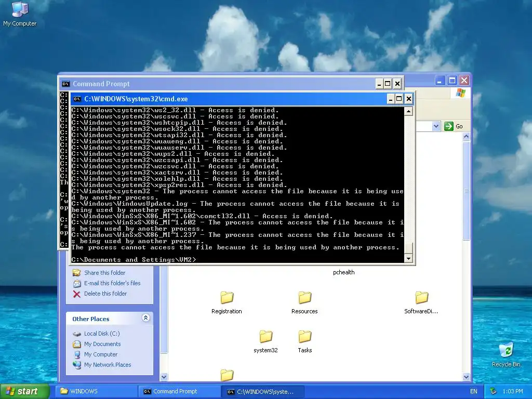Click the Explorer file pane scrollbar thumb
The width and height of the screenshot is (532, 399).
pyautogui.click(x=466, y=191)
